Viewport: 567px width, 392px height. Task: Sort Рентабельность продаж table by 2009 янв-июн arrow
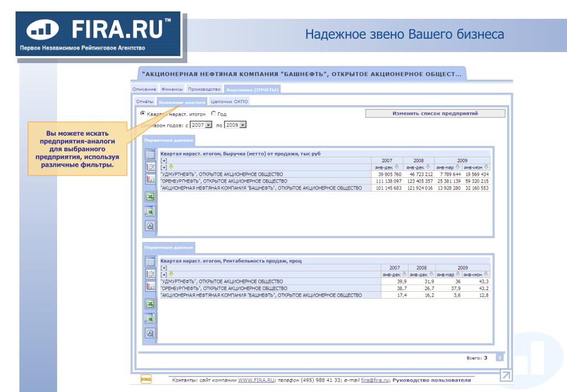point(486,274)
